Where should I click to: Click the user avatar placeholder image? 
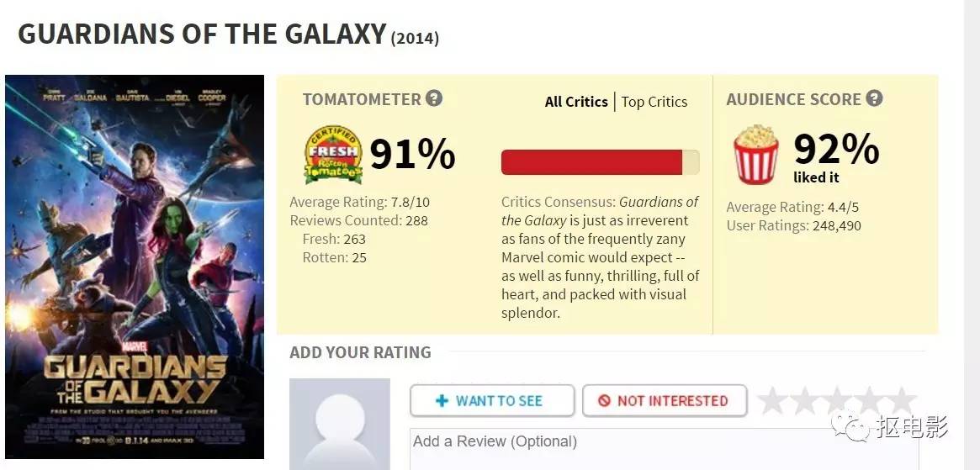pos(340,425)
